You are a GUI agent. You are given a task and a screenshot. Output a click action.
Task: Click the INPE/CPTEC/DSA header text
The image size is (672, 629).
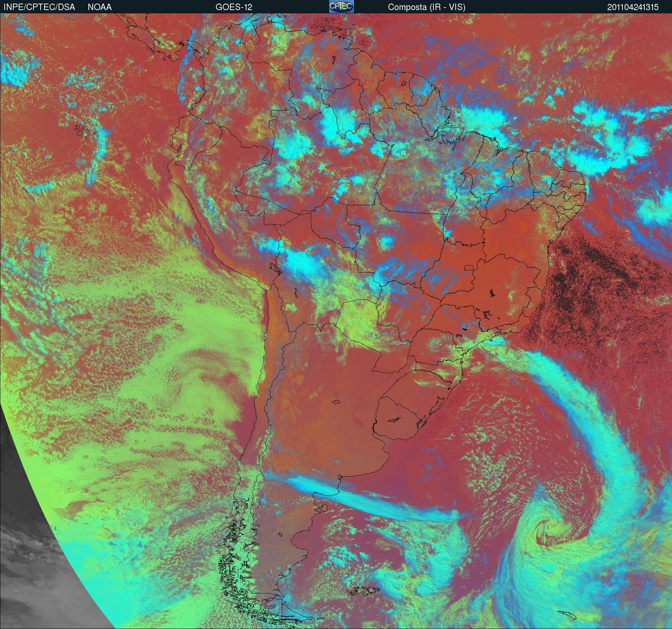[39, 7]
